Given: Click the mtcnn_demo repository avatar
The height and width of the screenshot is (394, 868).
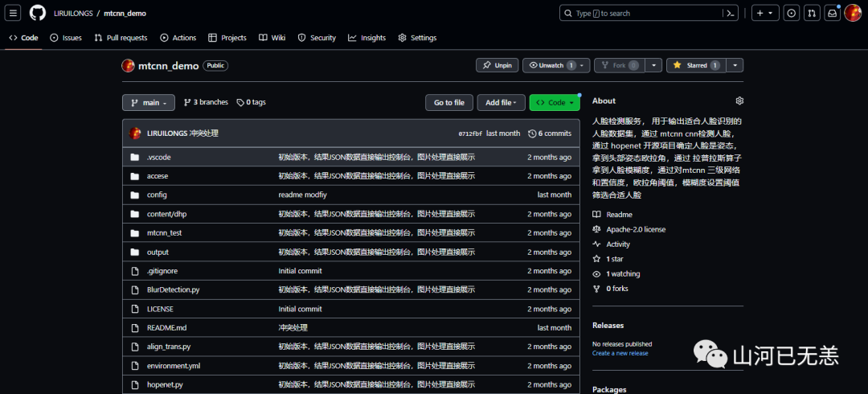Looking at the screenshot, I should coord(129,65).
